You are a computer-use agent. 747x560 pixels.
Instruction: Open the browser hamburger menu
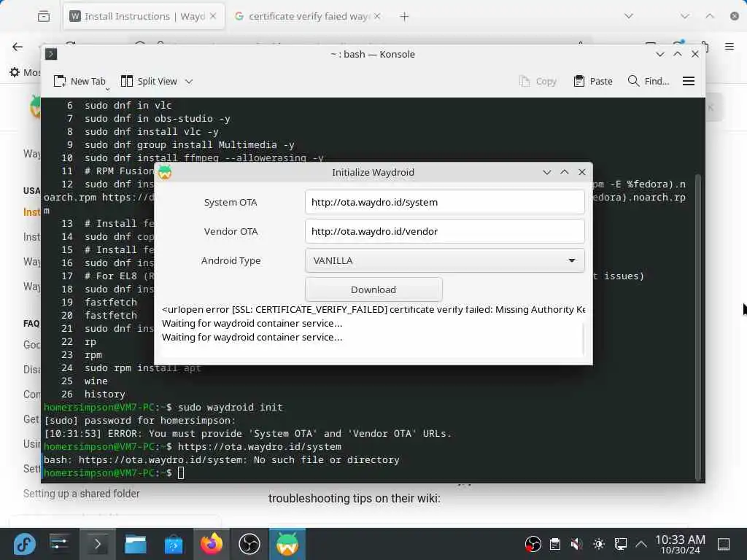point(729,47)
